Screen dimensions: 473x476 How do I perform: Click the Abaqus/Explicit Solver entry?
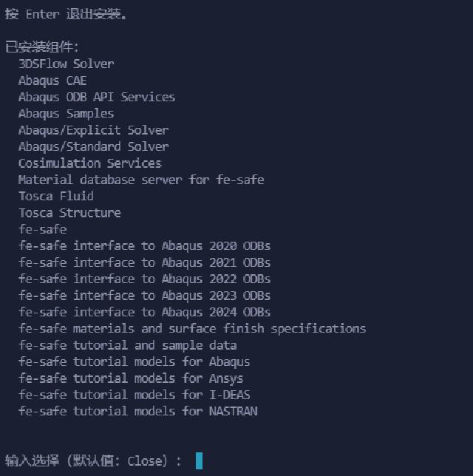click(93, 130)
